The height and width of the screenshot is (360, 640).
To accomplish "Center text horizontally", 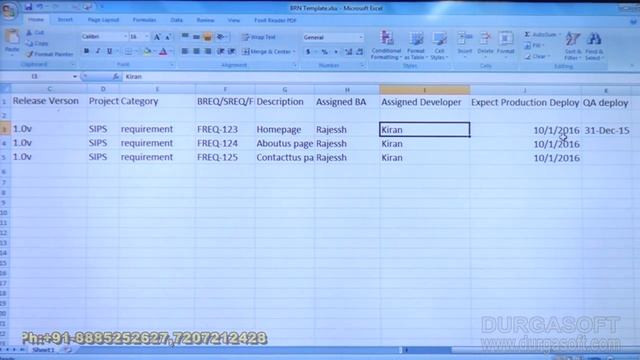I will coord(196,51).
